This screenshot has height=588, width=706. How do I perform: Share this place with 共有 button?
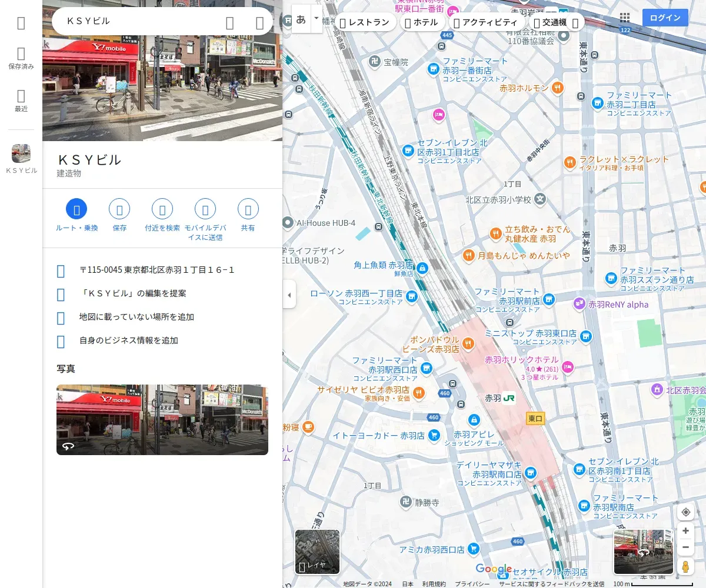tap(248, 215)
